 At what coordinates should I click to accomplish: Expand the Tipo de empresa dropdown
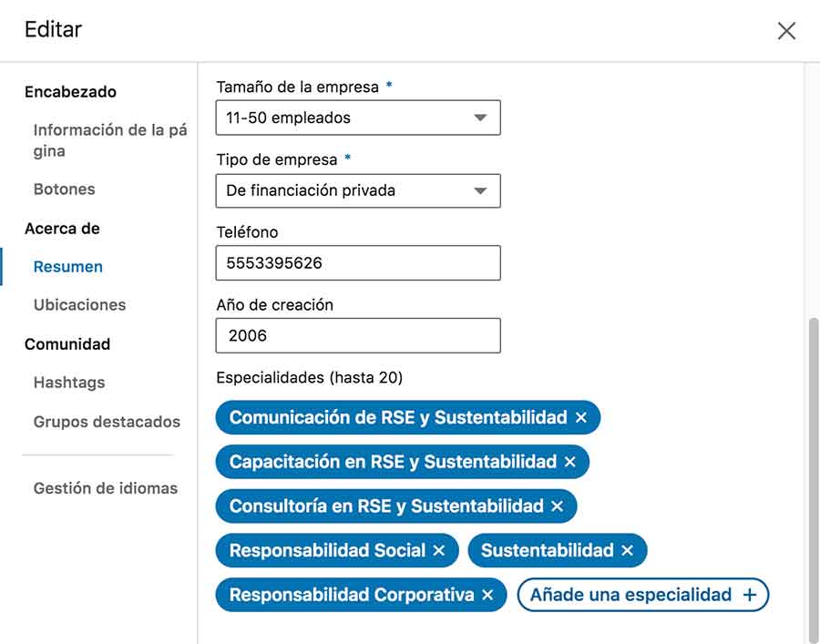358,190
